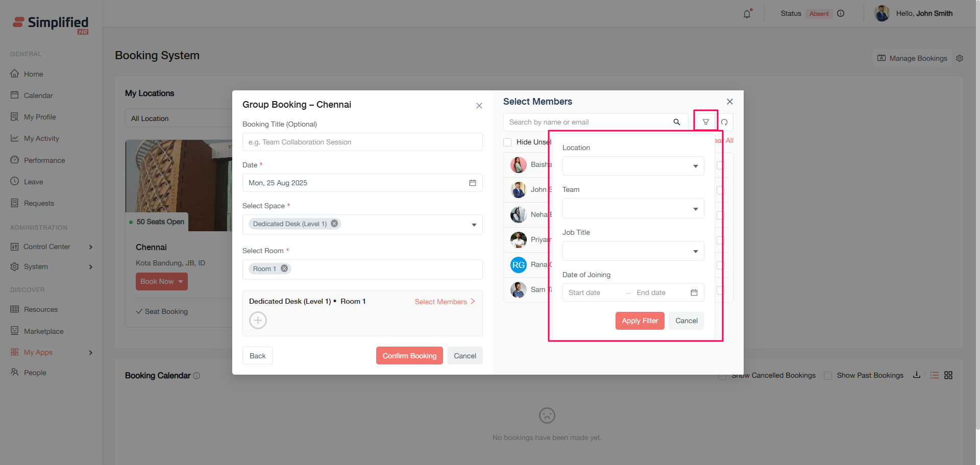
Task: Expand the Team filter dropdown
Action: click(633, 209)
